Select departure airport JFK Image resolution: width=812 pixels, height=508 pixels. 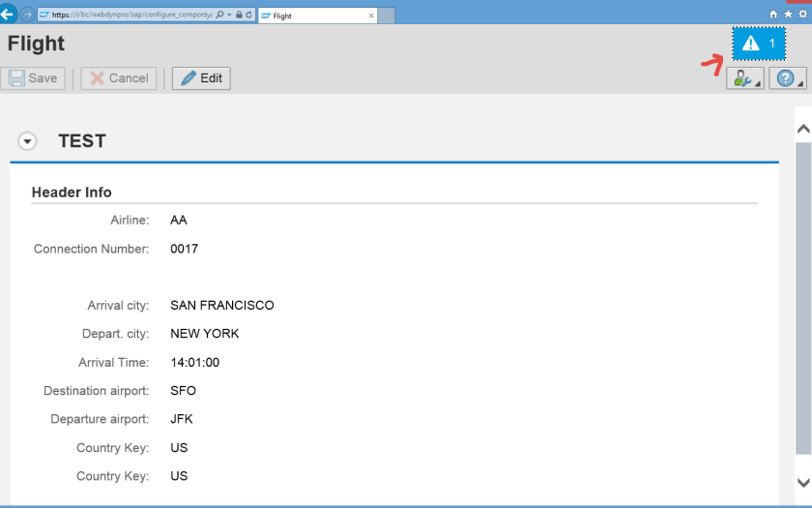point(182,419)
